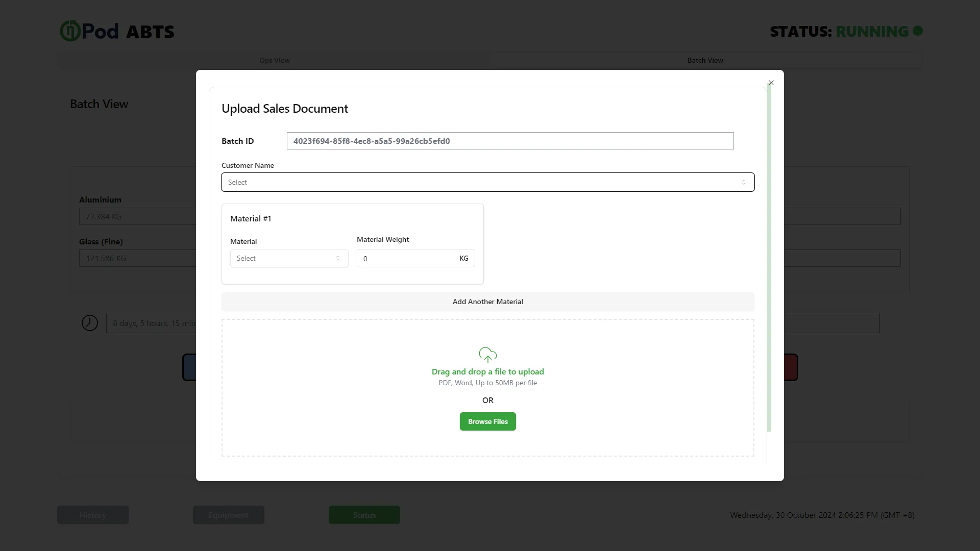This screenshot has height=551, width=980.
Task: Click the green status indicator dot
Action: click(918, 31)
